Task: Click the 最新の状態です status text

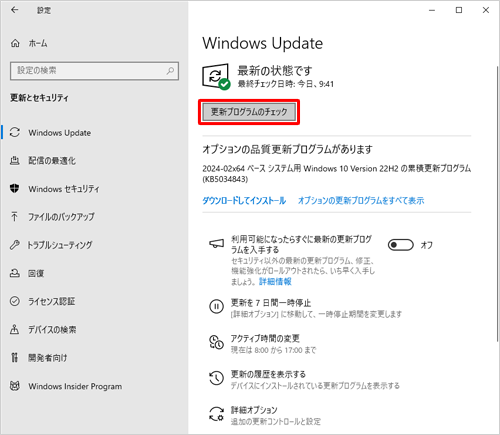Action: coord(275,70)
